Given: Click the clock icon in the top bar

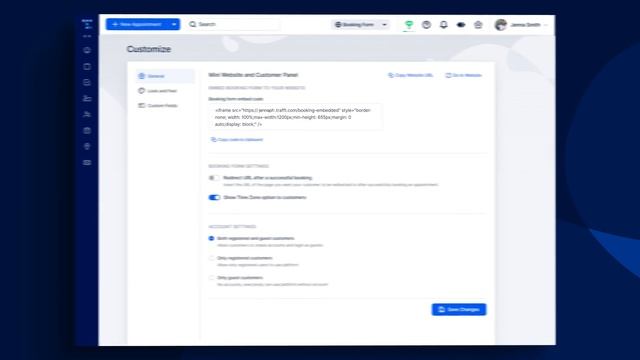Looking at the screenshot, I should point(426,24).
